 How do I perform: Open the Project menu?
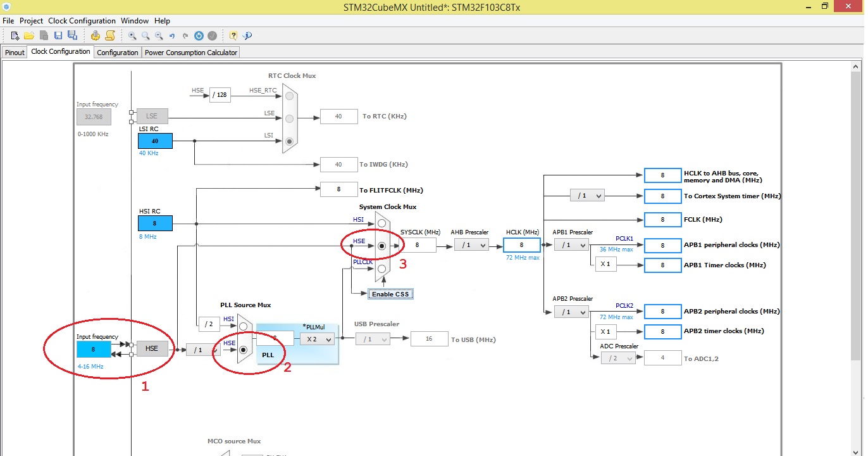pos(31,21)
